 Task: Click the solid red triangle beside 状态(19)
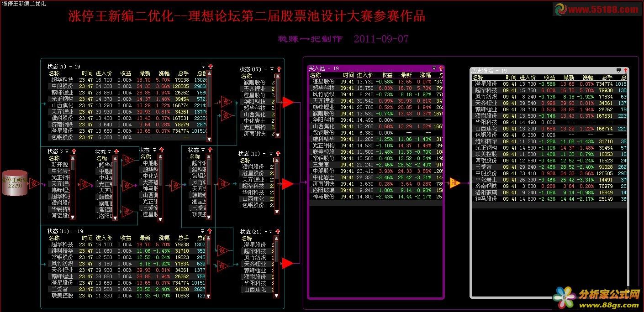(287, 184)
